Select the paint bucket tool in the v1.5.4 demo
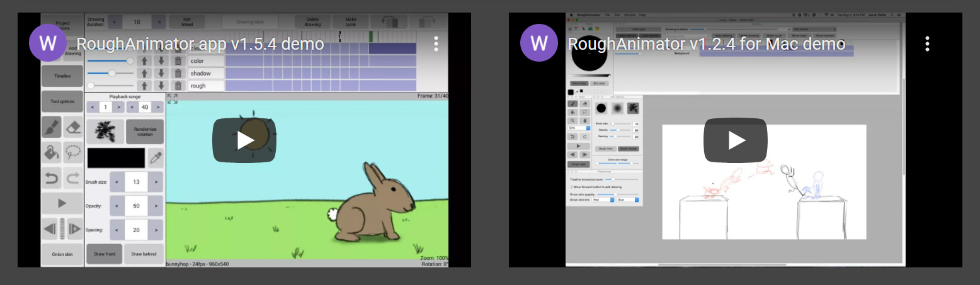 pos(52,152)
